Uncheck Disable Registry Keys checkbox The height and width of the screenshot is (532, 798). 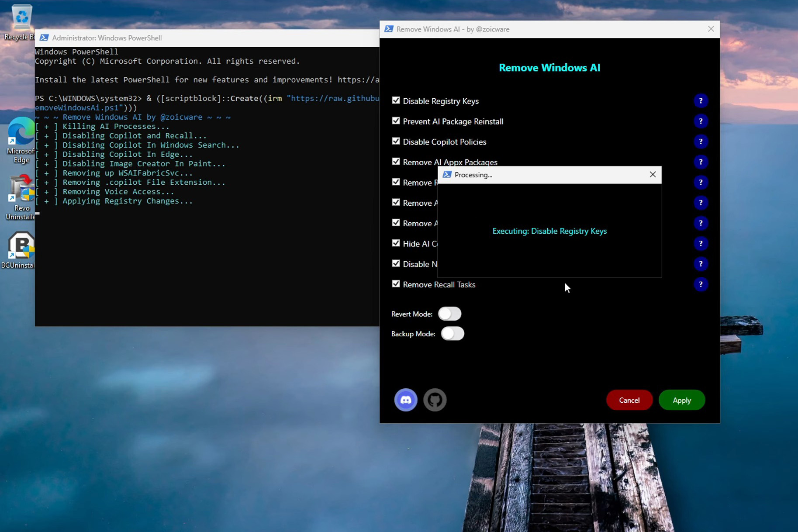[396, 100]
